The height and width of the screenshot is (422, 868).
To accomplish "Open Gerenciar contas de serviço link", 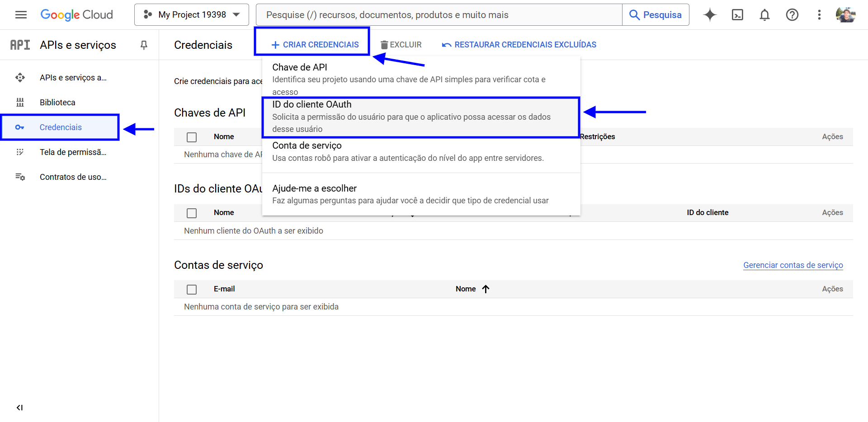I will (x=793, y=265).
